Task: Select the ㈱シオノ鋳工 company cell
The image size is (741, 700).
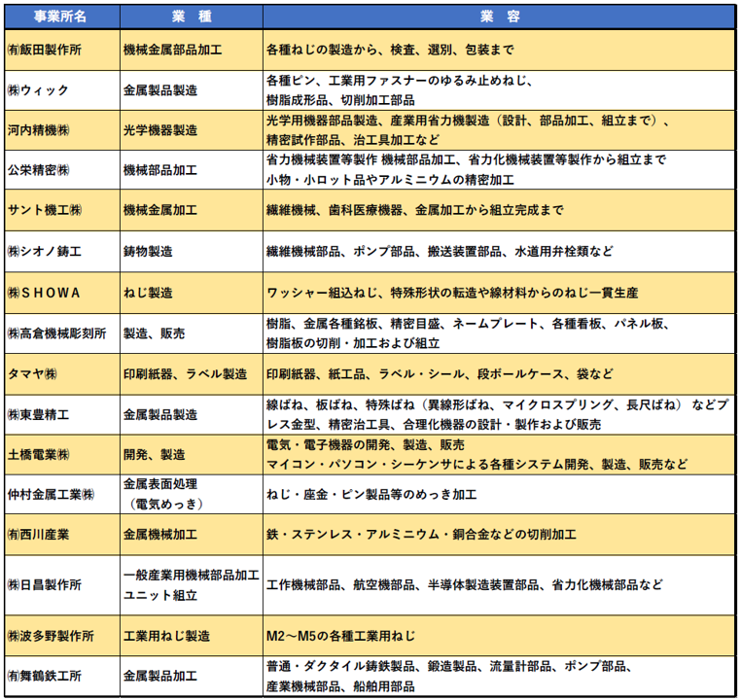Action: (x=62, y=251)
